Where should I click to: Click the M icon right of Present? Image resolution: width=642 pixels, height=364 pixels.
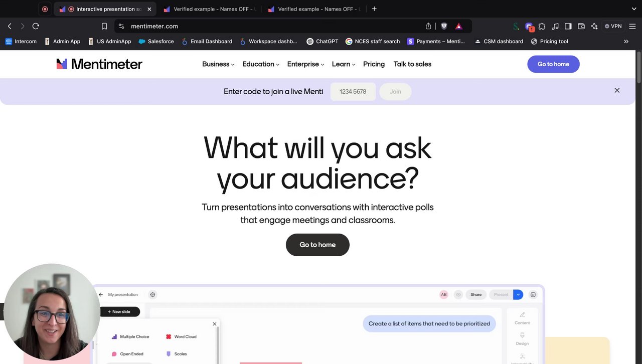[x=533, y=294]
